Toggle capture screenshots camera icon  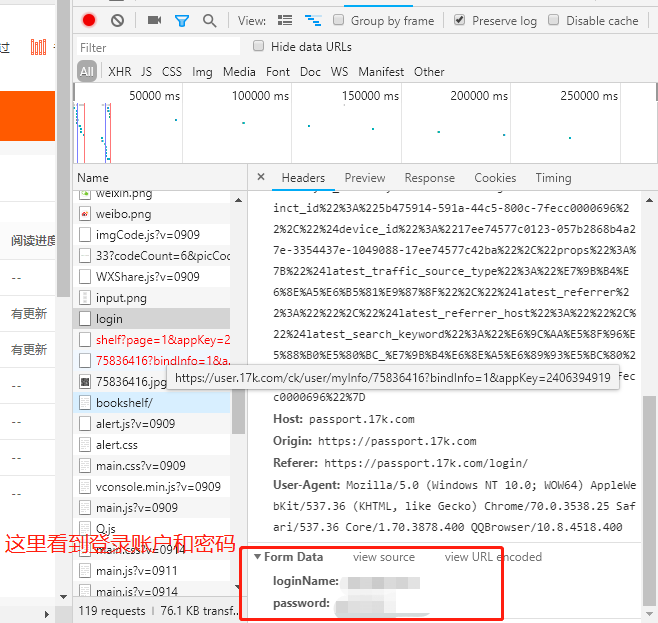point(154,20)
